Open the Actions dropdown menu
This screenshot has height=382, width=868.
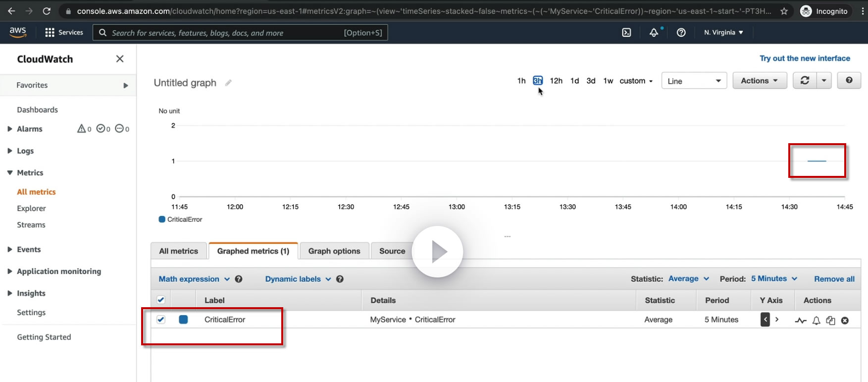click(760, 81)
